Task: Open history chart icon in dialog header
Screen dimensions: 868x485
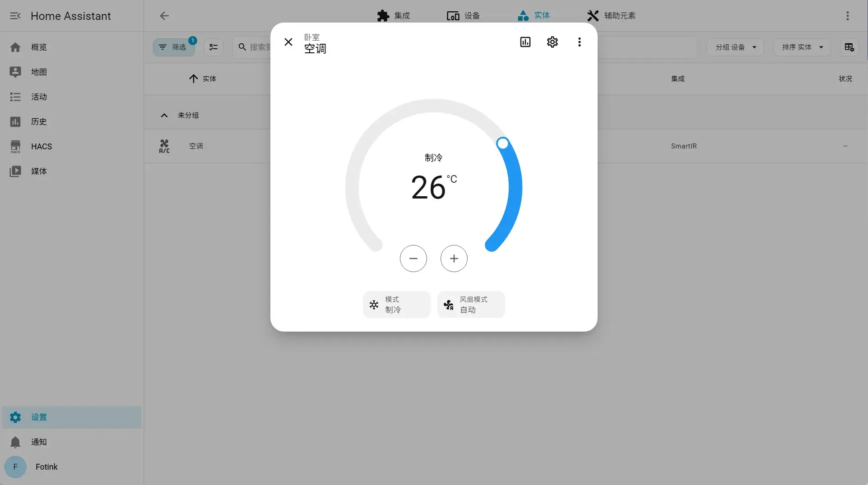Action: 525,42
